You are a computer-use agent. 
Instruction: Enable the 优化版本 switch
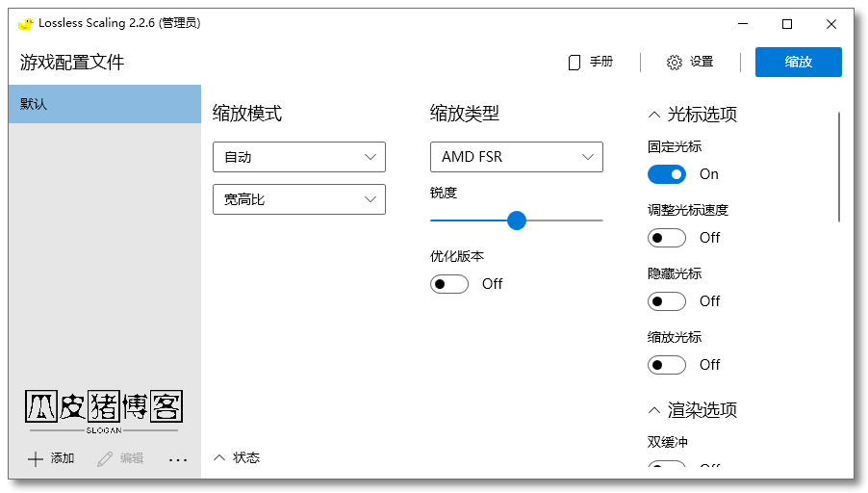coord(448,284)
